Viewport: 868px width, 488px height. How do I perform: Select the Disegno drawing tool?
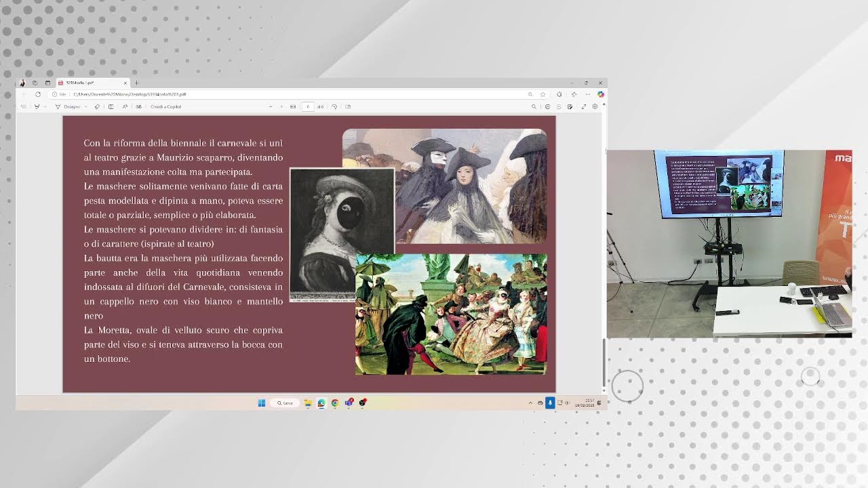tap(67, 106)
